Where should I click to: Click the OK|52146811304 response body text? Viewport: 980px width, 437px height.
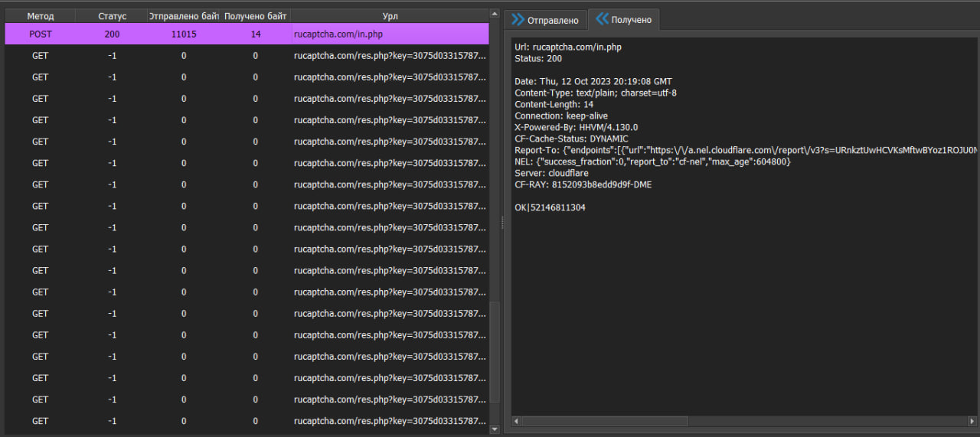coord(550,207)
